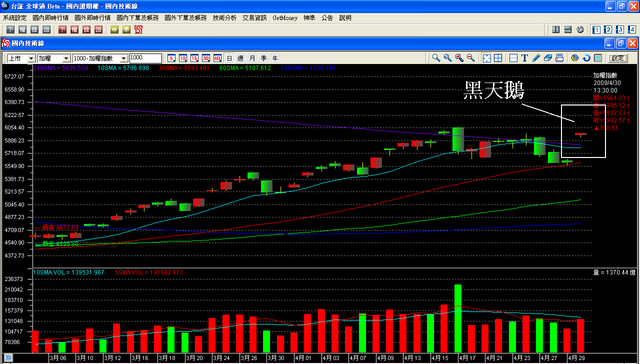Open the 技術分析 menu
640x364 pixels.
click(x=224, y=18)
